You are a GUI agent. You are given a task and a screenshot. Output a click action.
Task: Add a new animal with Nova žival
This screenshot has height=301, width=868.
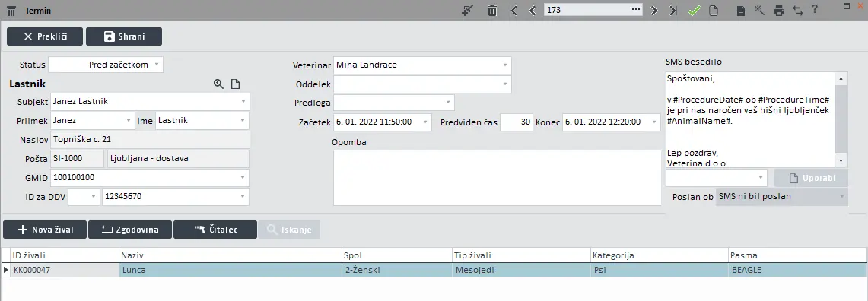(45, 230)
